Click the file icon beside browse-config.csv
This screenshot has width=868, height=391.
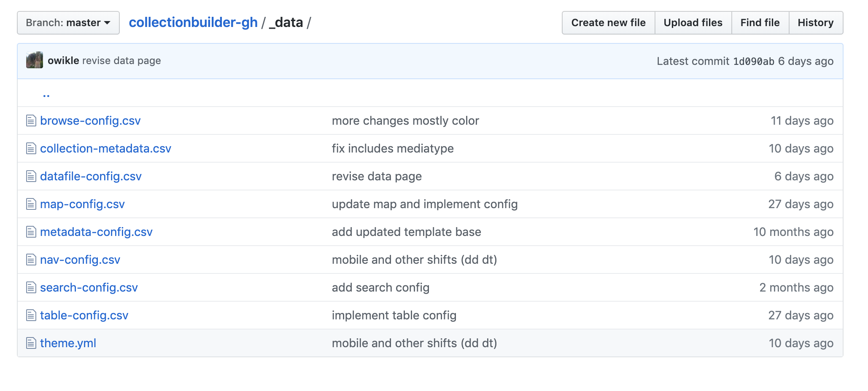tap(31, 121)
